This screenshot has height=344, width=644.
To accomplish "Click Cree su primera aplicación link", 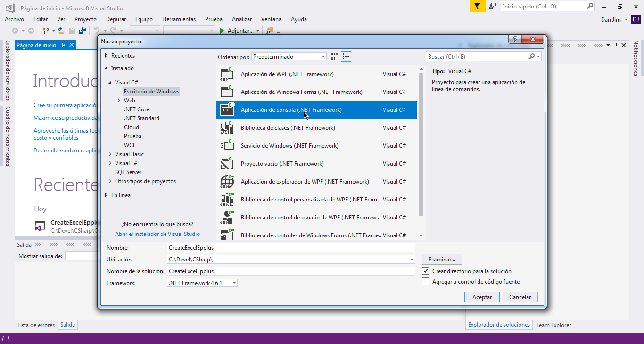I will (x=66, y=106).
